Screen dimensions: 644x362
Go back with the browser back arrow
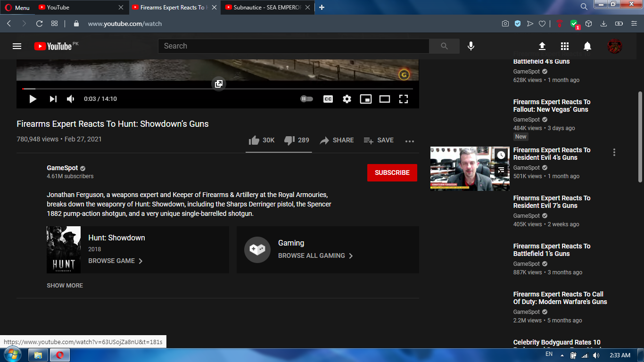9,24
